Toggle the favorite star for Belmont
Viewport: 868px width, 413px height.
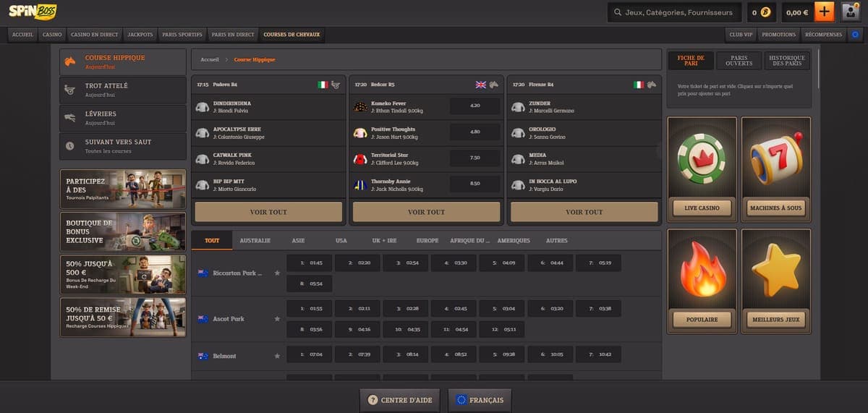(277, 356)
